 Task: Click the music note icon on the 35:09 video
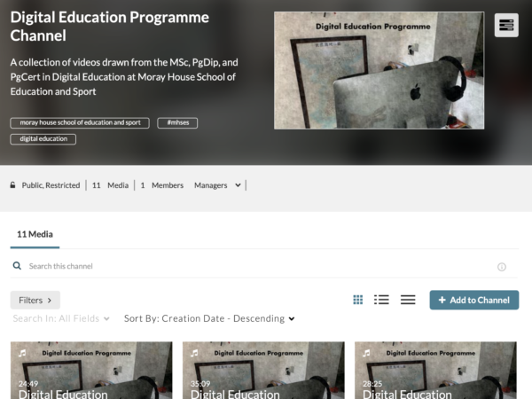(194, 353)
